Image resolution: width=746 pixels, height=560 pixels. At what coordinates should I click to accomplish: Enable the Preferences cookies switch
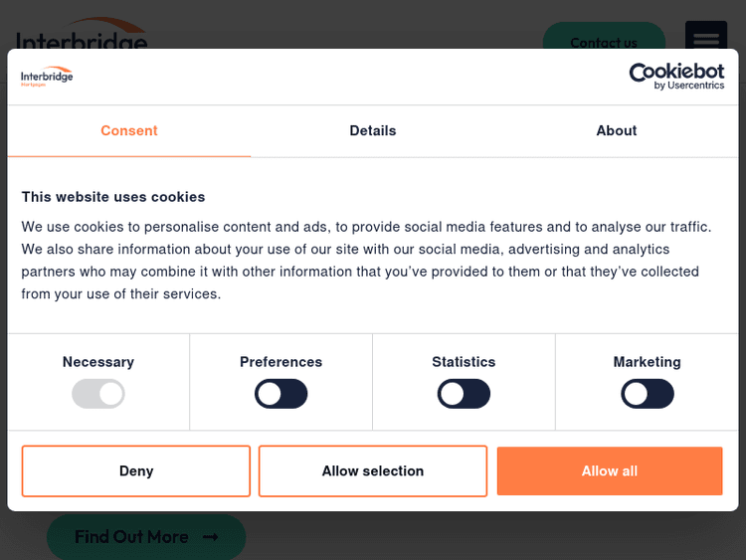coord(281,394)
